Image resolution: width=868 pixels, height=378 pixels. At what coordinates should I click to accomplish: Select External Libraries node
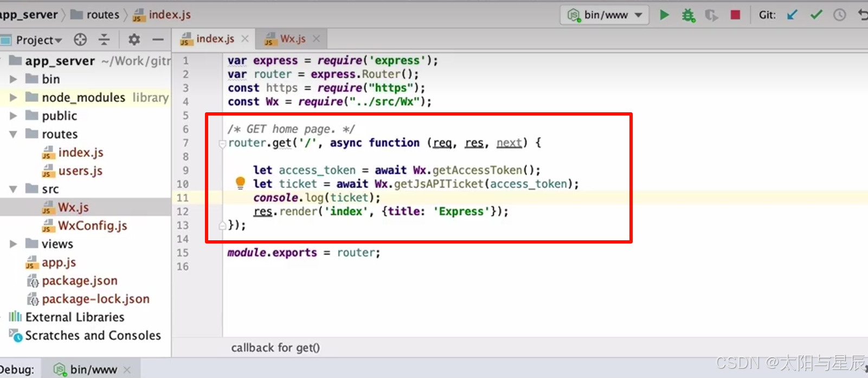point(67,317)
